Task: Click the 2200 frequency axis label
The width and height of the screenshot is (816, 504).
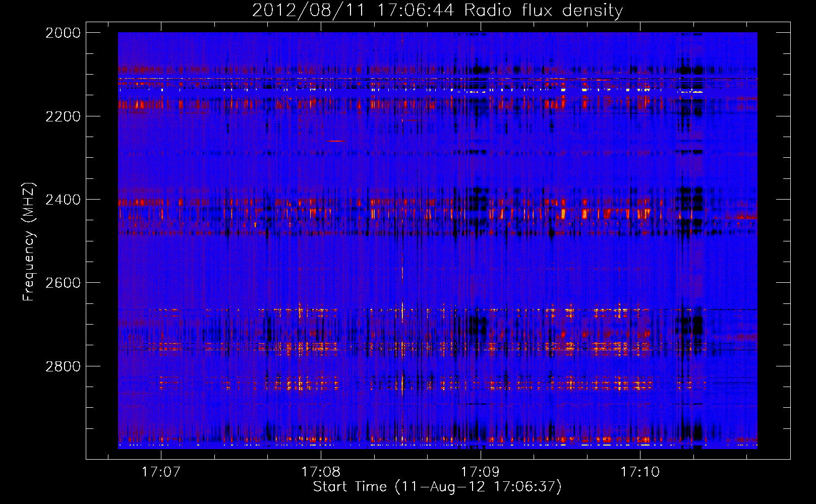Action: tap(63, 116)
